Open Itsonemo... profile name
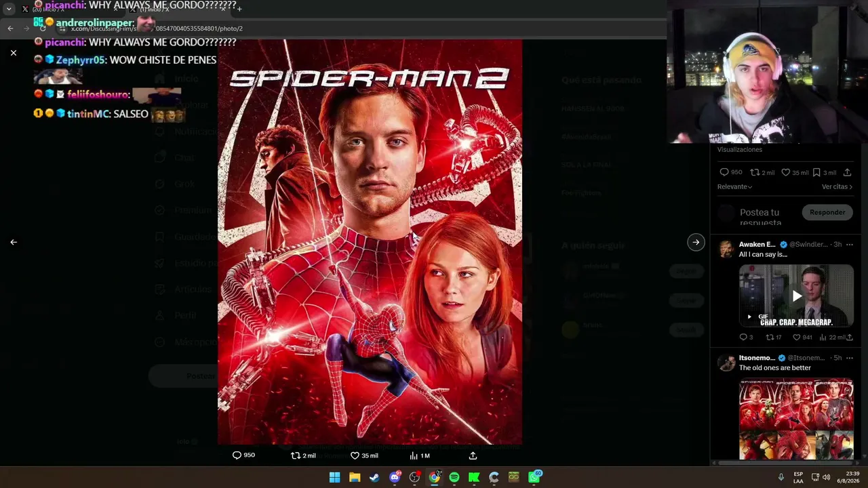 (x=757, y=357)
